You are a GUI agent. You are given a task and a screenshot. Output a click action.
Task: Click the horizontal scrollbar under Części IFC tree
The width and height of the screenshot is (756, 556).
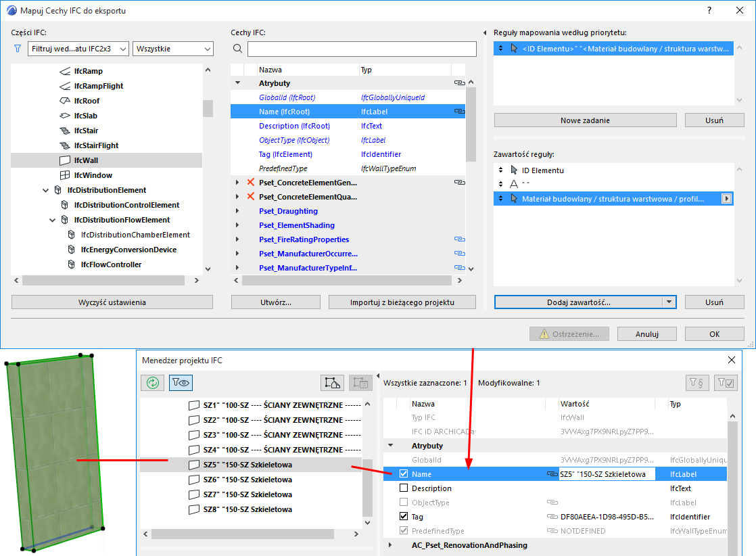pyautogui.click(x=103, y=280)
